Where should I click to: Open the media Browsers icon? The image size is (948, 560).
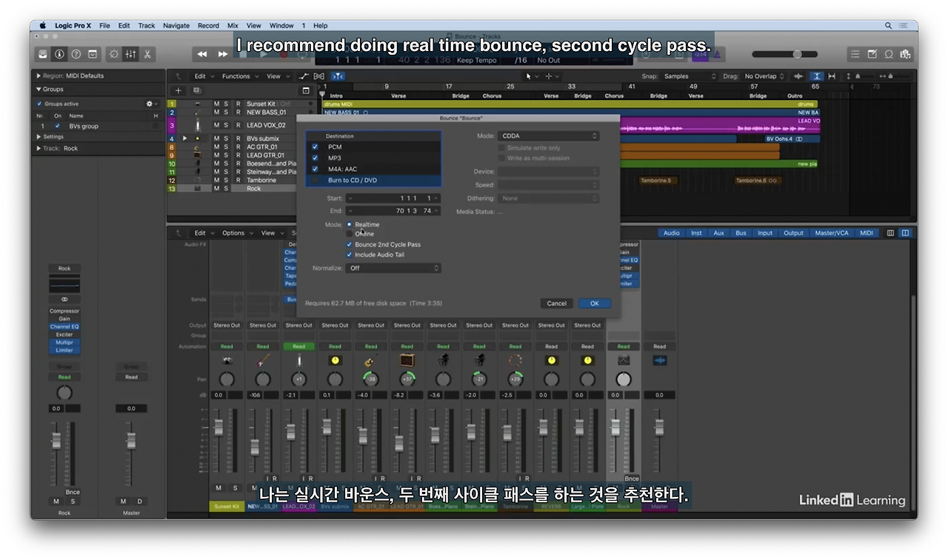click(905, 54)
